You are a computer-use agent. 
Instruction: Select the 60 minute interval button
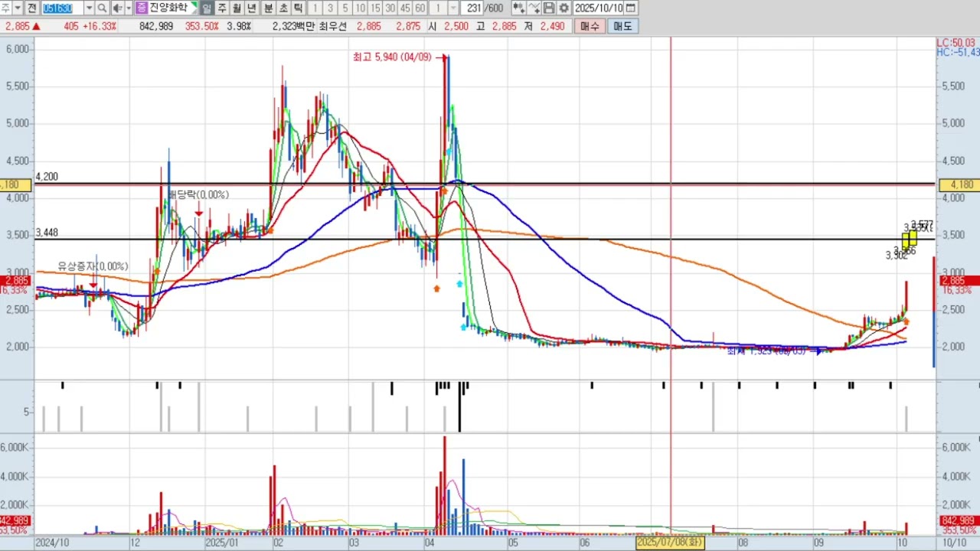[420, 8]
